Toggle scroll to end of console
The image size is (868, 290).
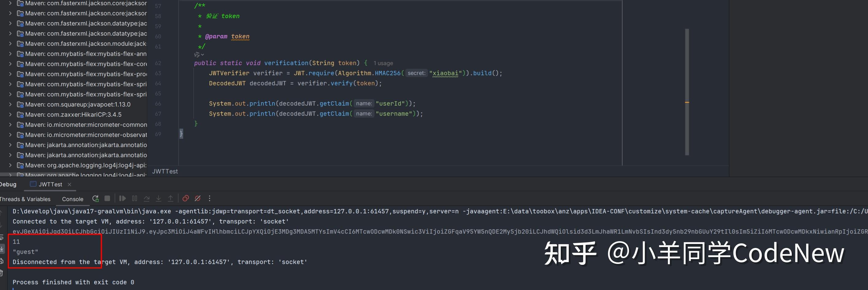2,249
